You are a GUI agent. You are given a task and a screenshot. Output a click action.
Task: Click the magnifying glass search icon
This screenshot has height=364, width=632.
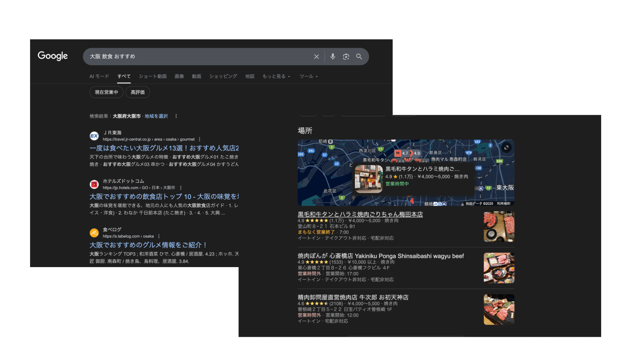pos(359,57)
